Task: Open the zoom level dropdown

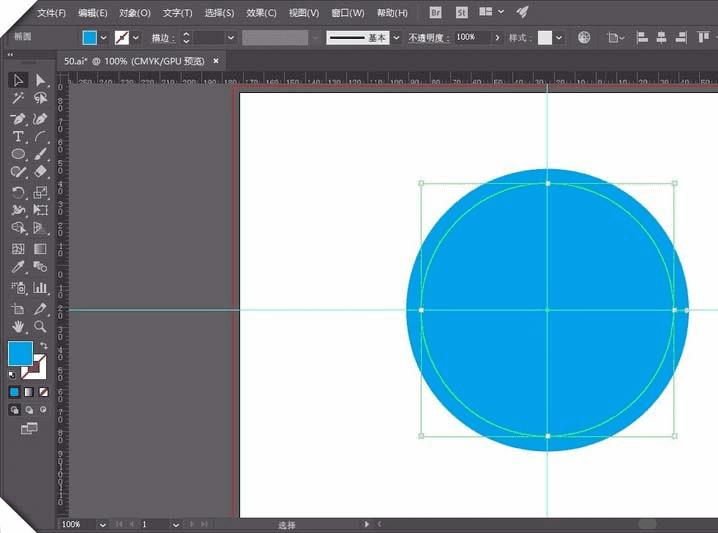Action: [x=101, y=524]
